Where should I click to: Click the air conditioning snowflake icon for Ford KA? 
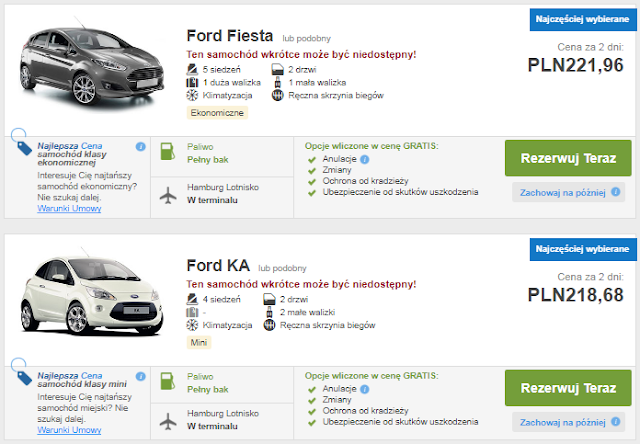[x=192, y=326]
